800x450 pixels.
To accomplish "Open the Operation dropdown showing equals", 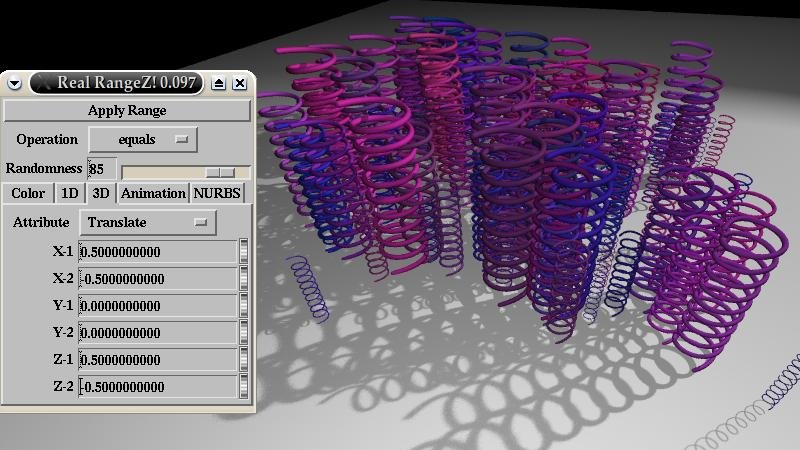I will (143, 139).
